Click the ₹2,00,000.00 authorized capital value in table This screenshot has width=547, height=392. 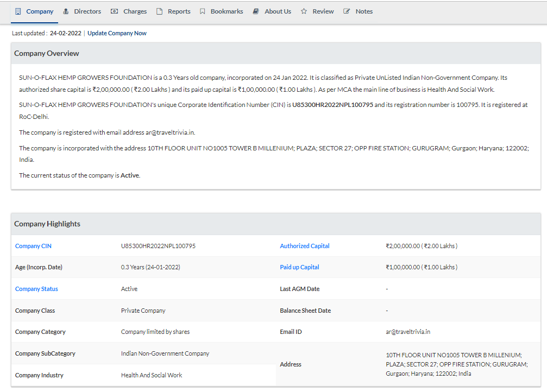pyautogui.click(x=422, y=246)
